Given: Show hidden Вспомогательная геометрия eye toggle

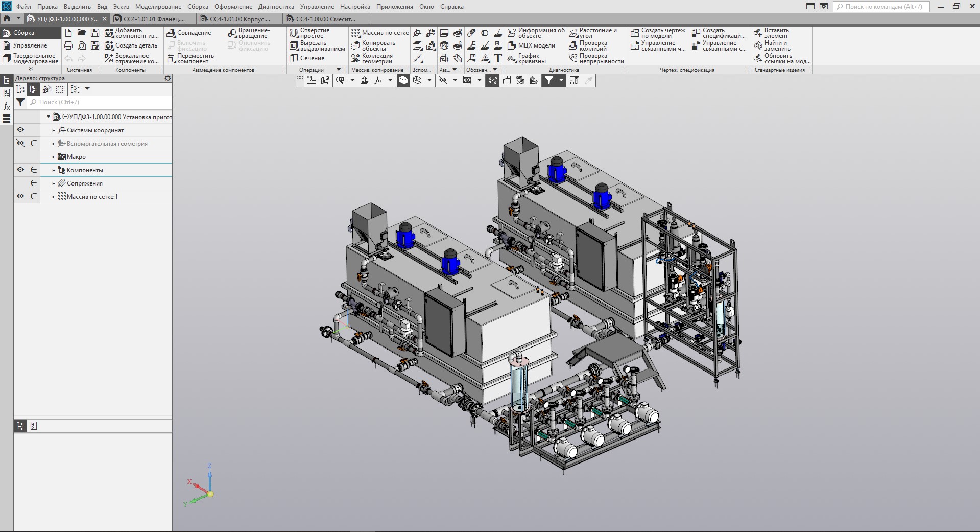Looking at the screenshot, I should pyautogui.click(x=20, y=144).
